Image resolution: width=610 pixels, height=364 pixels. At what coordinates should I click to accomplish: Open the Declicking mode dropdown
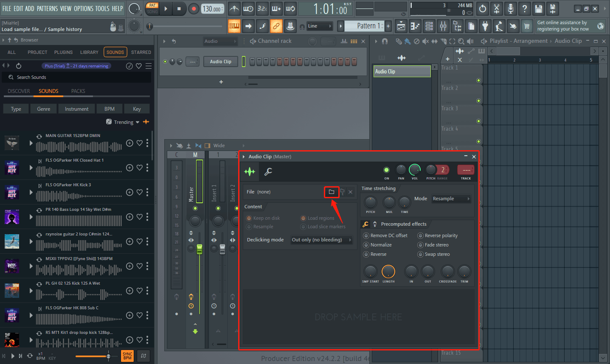pyautogui.click(x=322, y=240)
